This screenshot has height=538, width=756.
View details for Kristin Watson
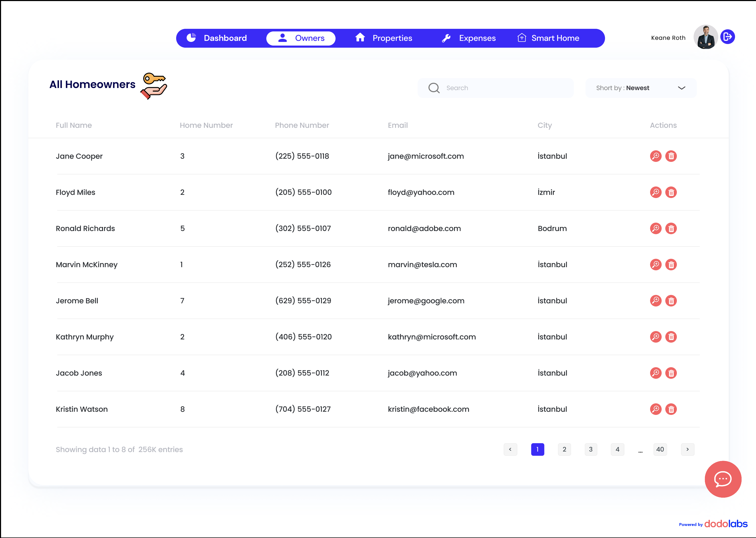(656, 409)
